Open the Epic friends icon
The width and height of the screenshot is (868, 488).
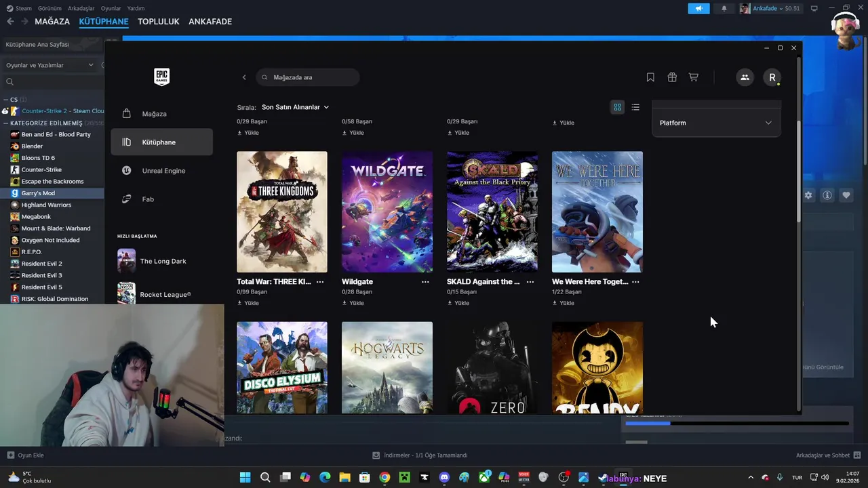tap(745, 77)
